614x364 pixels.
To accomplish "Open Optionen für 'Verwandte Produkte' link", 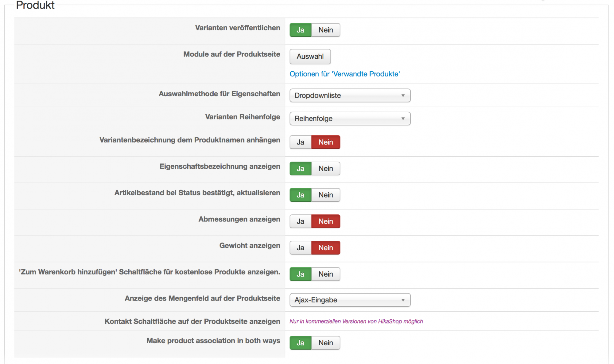I will click(x=344, y=74).
